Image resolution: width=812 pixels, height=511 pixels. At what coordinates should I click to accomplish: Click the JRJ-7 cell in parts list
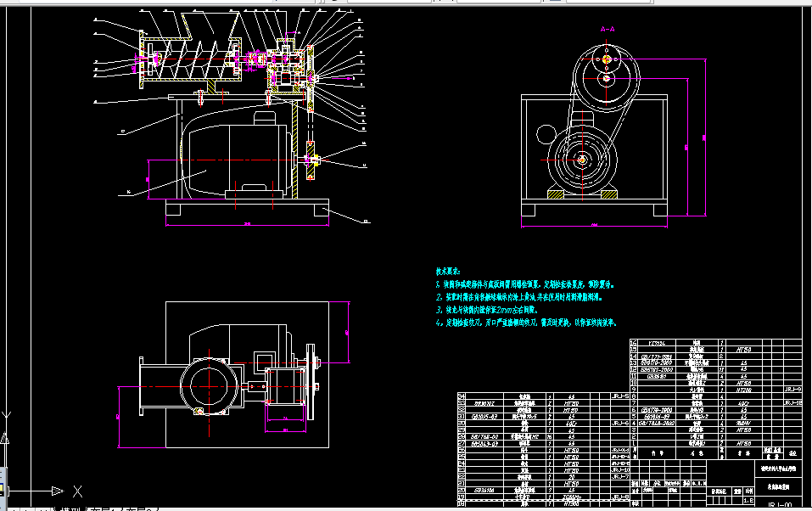(x=620, y=477)
